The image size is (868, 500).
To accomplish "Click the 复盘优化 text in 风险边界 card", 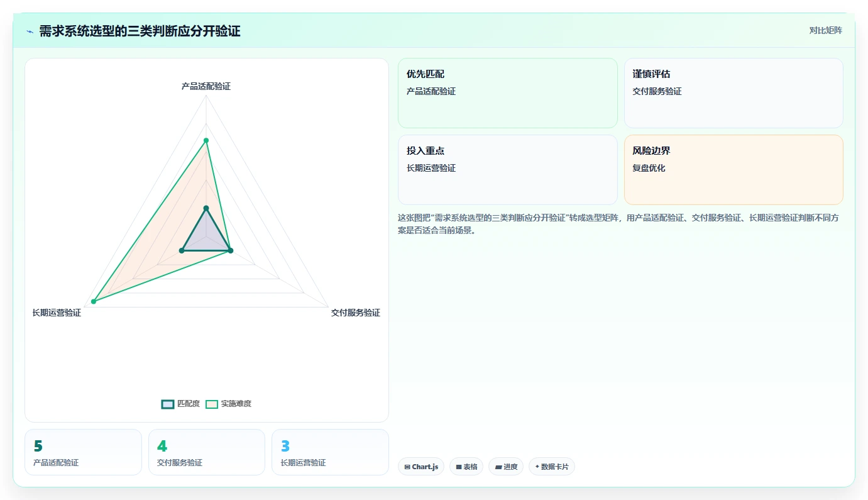I will (x=649, y=168).
